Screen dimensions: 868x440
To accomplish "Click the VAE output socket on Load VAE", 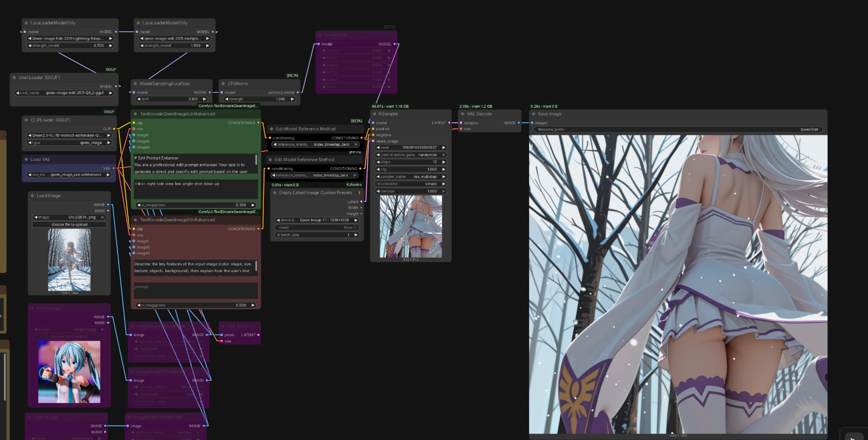I will pyautogui.click(x=113, y=168).
